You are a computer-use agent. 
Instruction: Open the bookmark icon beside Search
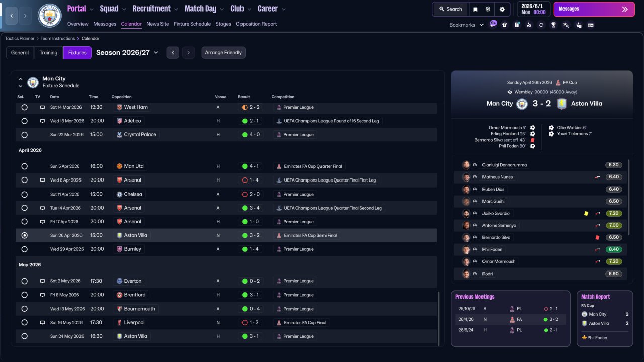pyautogui.click(x=476, y=9)
